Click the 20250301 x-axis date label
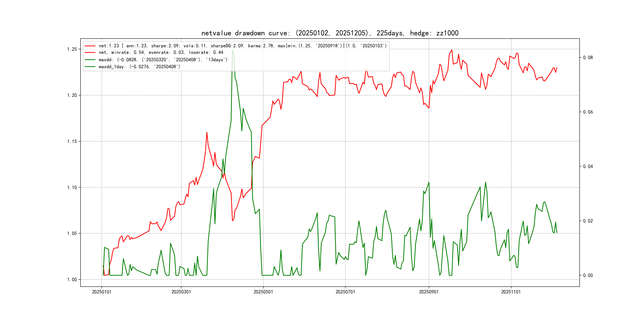 click(181, 292)
